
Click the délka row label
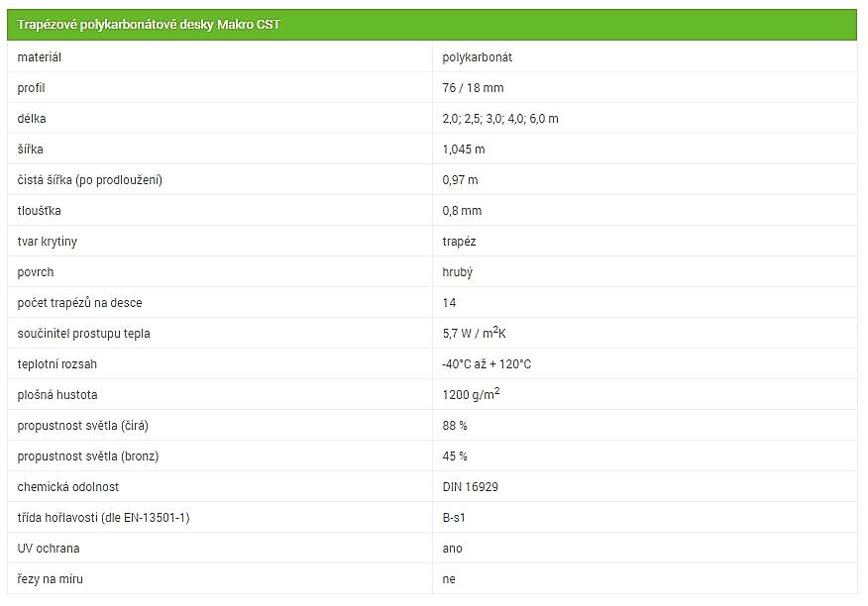click(x=32, y=119)
